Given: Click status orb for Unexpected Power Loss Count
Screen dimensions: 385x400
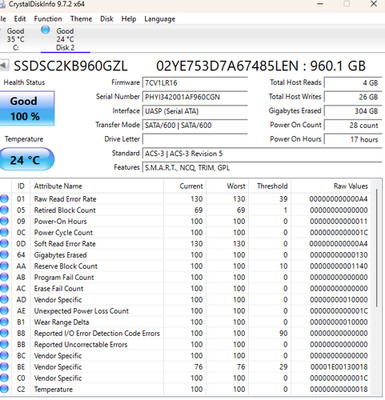Looking at the screenshot, I should click(4, 311).
